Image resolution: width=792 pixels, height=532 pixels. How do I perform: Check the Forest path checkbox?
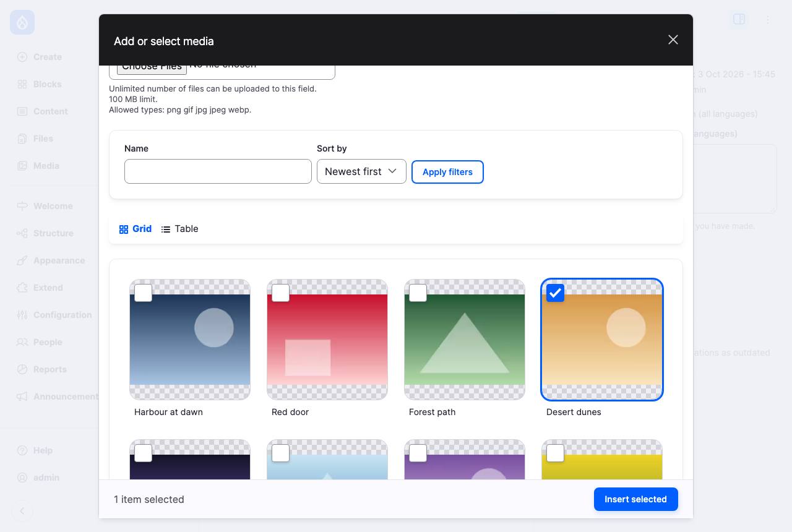click(418, 293)
